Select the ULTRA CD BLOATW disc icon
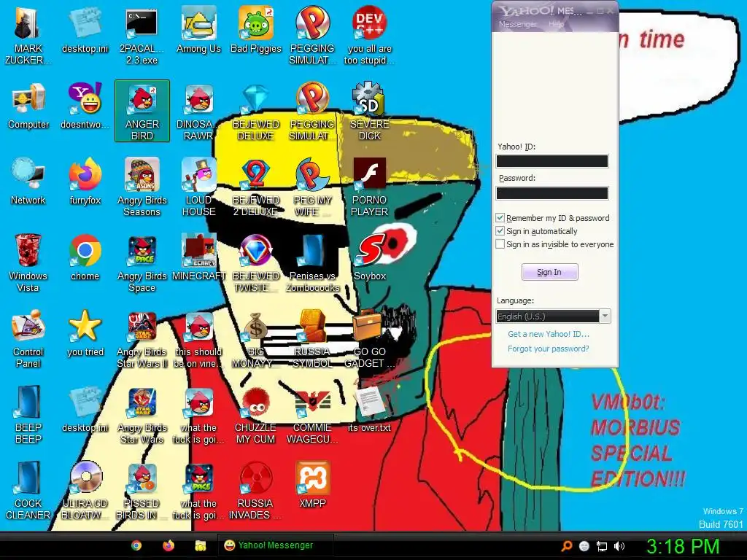The image size is (747, 560). click(85, 491)
